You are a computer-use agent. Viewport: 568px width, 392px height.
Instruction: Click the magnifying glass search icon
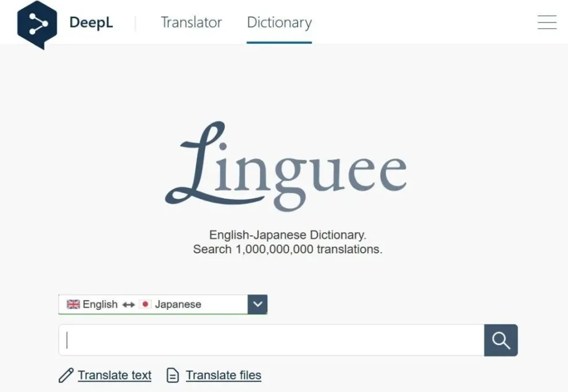[500, 340]
